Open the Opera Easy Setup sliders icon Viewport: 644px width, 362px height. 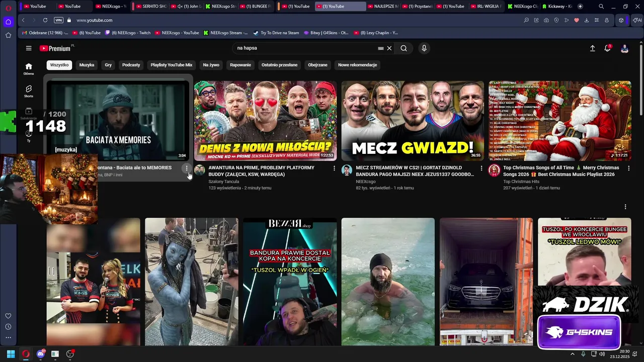pyautogui.click(x=597, y=20)
